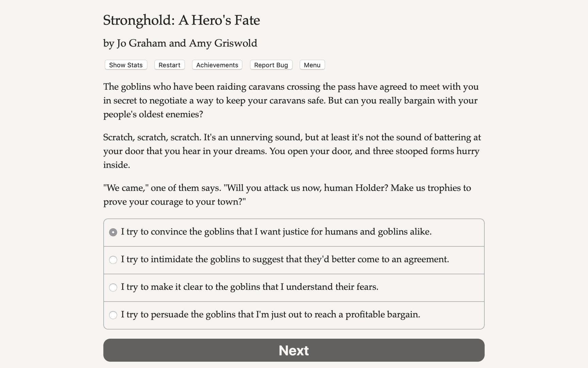Check character stats via Show Stats
The image size is (588, 368).
point(126,65)
